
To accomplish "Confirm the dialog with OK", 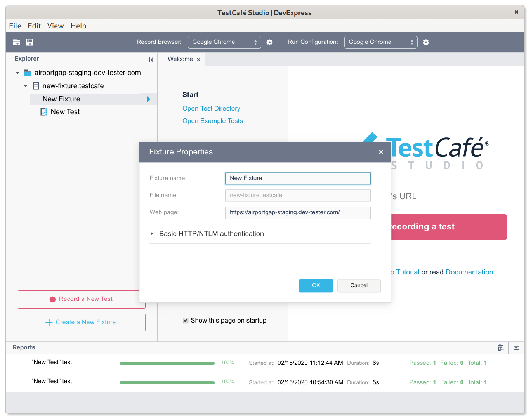I will coord(316,286).
